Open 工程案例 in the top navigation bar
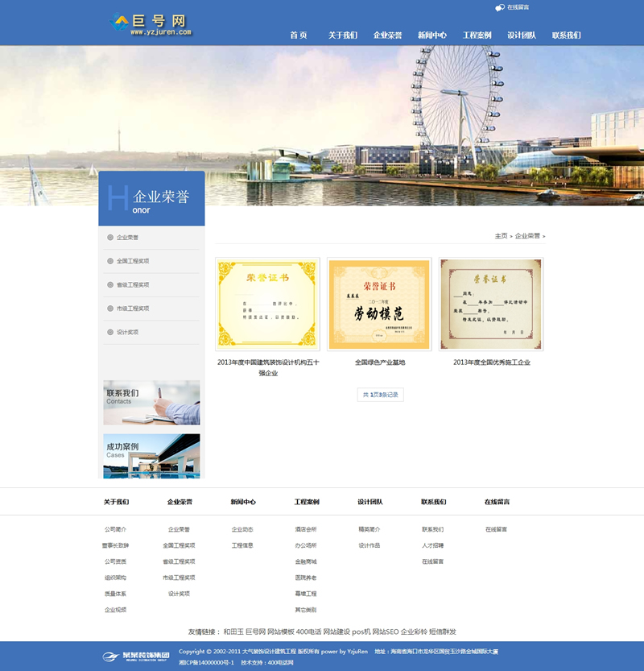644x671 pixels. 477,35
